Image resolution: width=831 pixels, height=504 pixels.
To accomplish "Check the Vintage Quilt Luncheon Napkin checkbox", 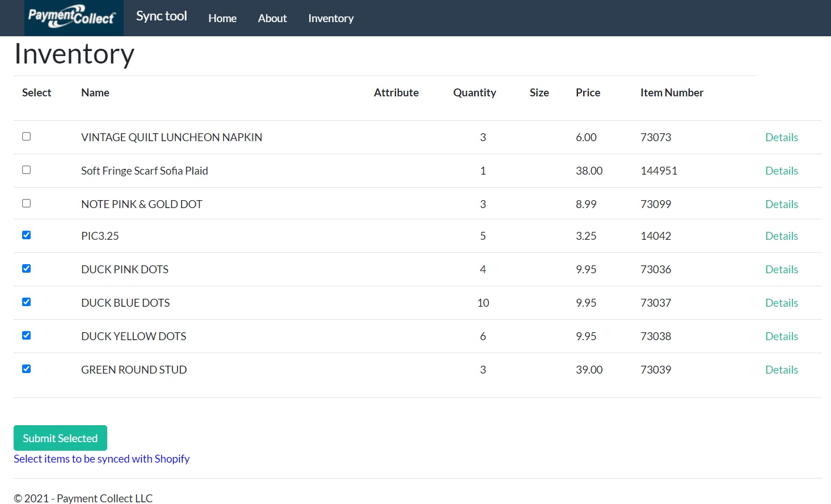I will coord(27,137).
